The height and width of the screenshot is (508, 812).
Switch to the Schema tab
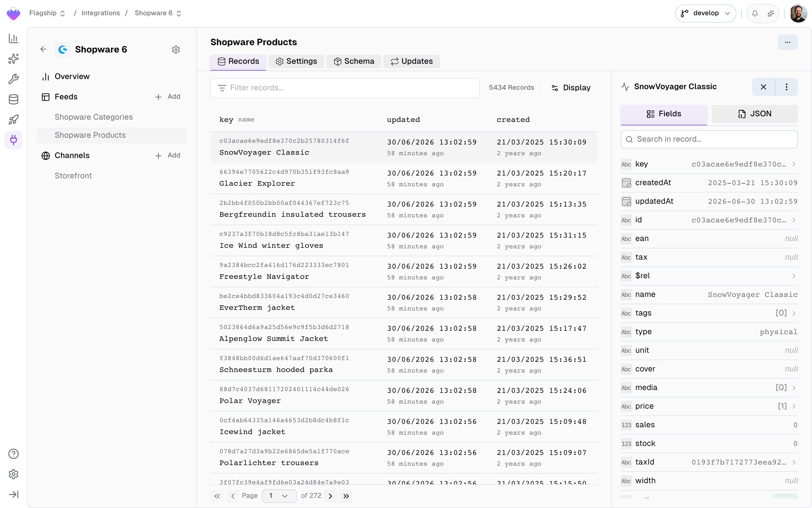[x=354, y=62]
